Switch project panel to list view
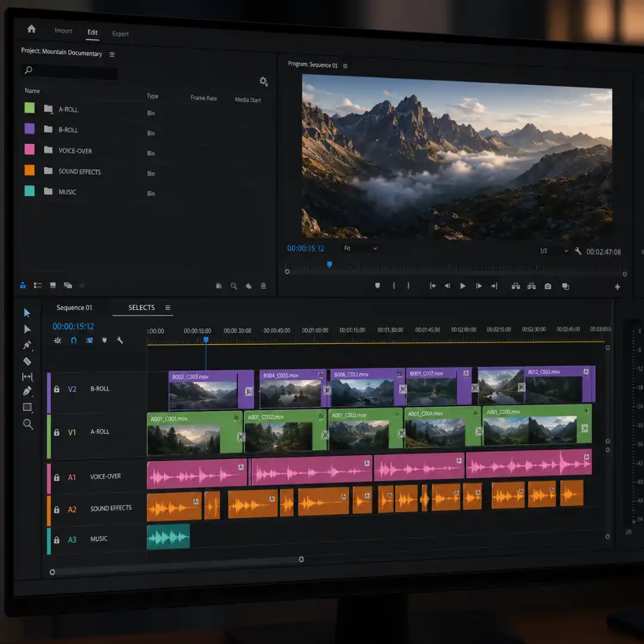The image size is (644, 644). coord(38,285)
